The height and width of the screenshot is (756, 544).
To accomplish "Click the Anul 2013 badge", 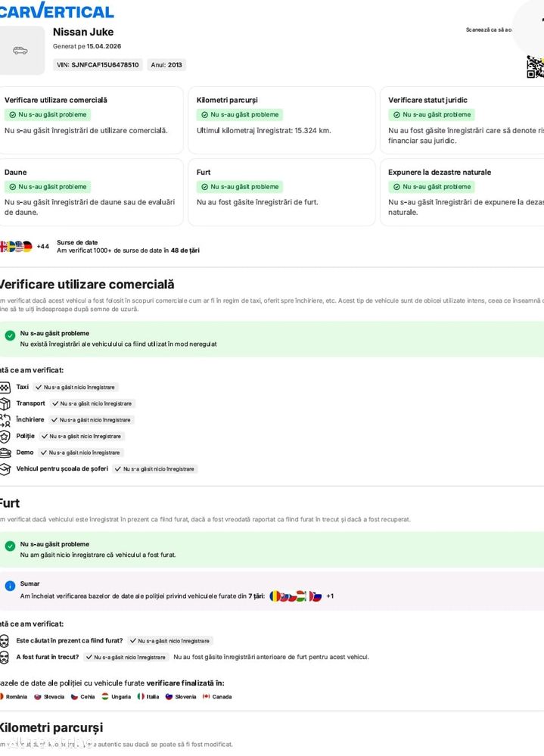I will point(166,65).
